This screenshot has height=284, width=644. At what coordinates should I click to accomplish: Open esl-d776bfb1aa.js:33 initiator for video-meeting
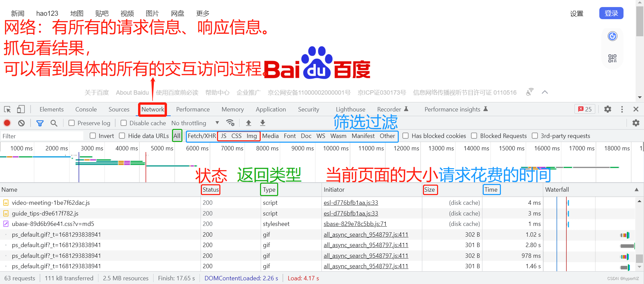(351, 203)
